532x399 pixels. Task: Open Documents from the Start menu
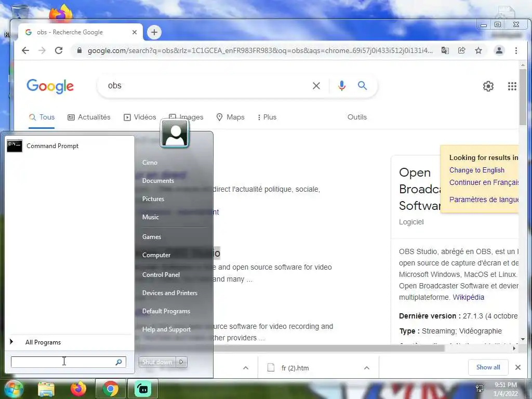[x=158, y=181]
